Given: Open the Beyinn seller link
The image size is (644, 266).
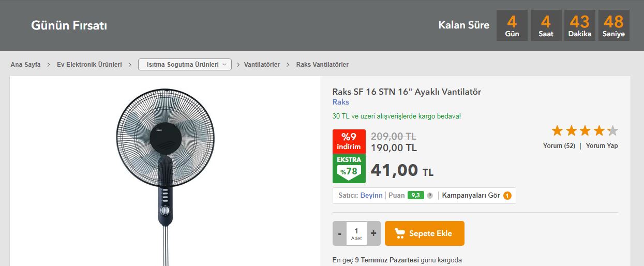Looking at the screenshot, I should 371,196.
